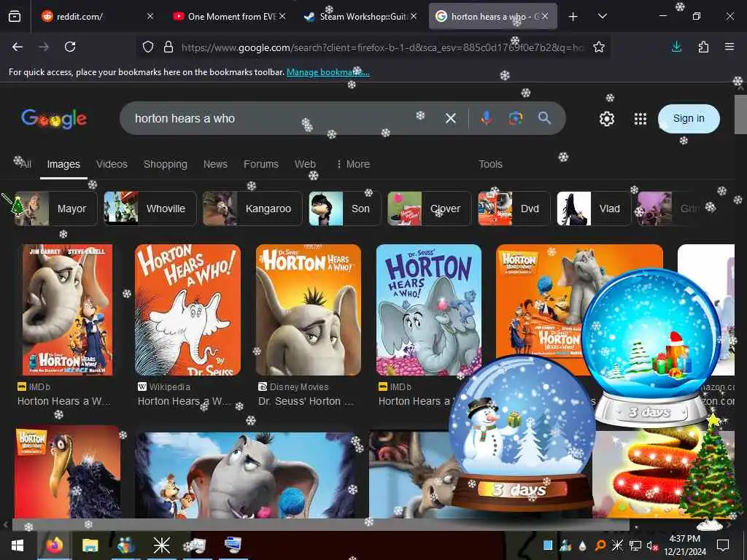Expand the list all tabs dropdown
This screenshot has width=747, height=560.
[603, 17]
